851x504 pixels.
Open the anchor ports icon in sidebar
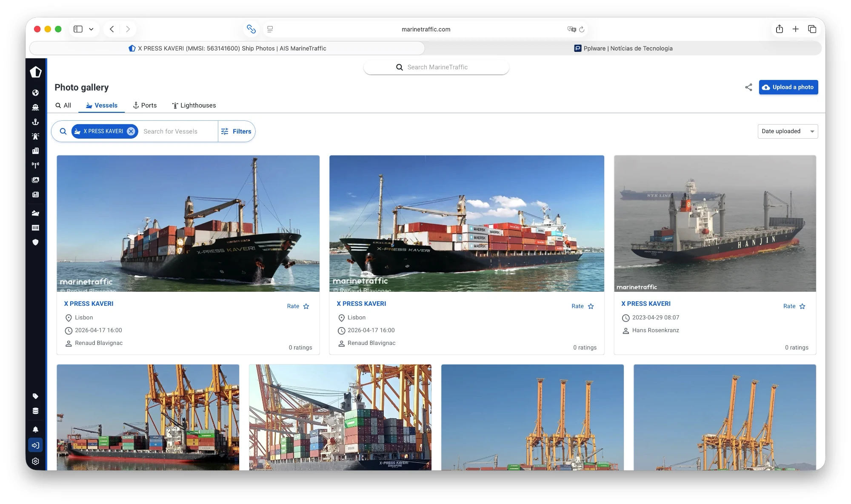[x=35, y=122]
